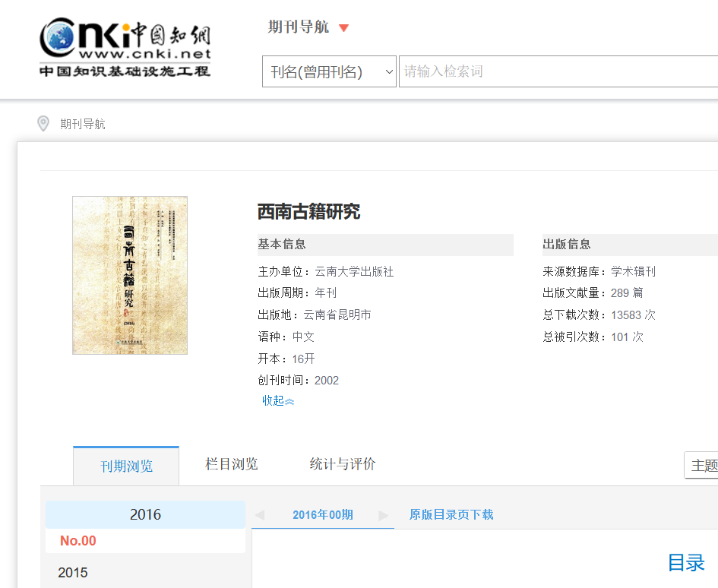Open the 西南古籍研究 journal cover thumbnail

pyautogui.click(x=130, y=275)
